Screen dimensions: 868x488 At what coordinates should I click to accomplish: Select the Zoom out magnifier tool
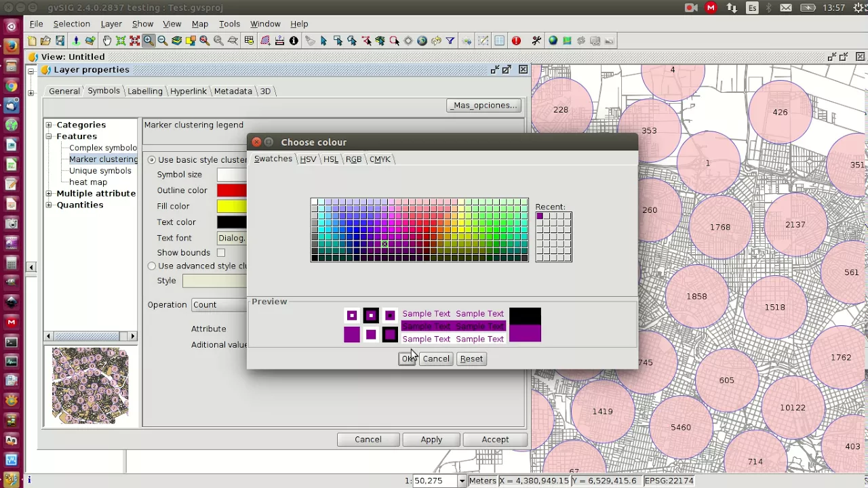click(163, 41)
